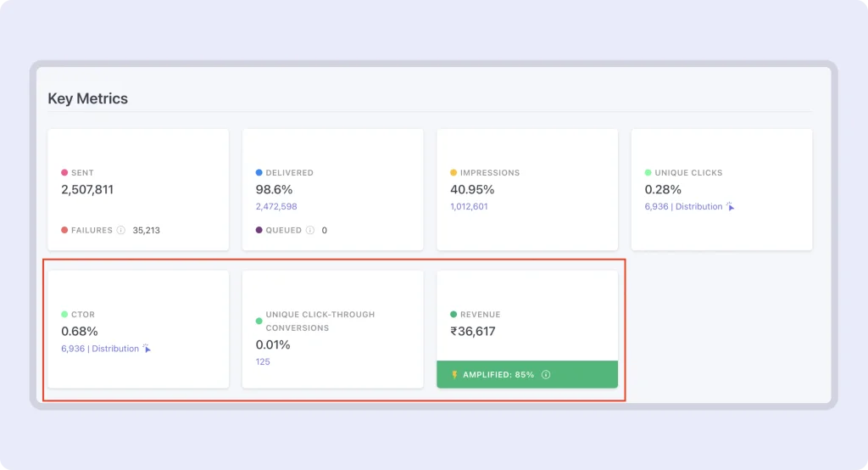
Task: Open Distribution link under CTOR
Action: 115,349
